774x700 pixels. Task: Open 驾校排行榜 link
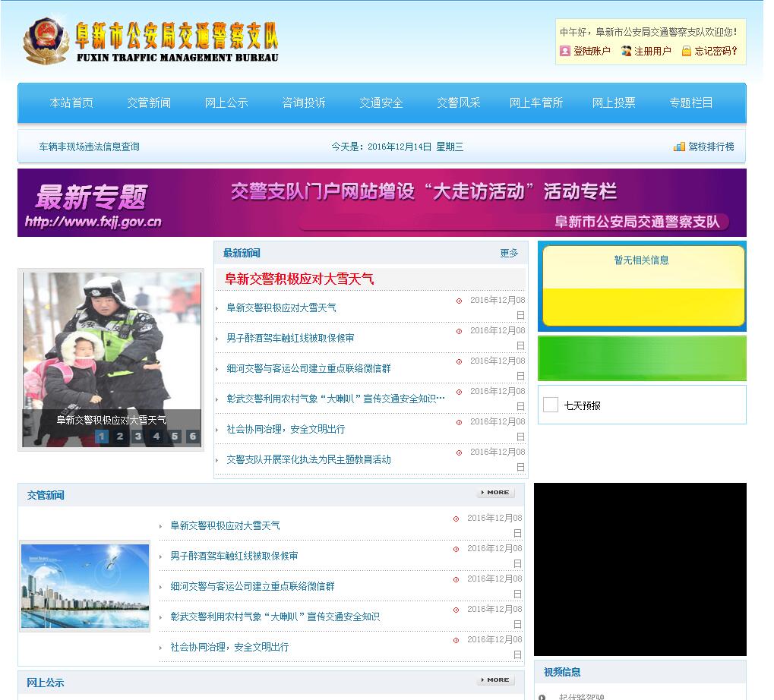[x=711, y=147]
